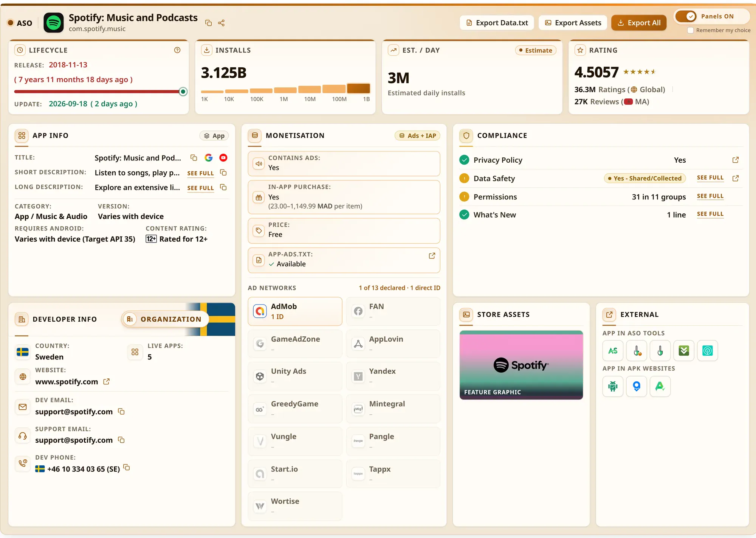Image resolution: width=756 pixels, height=538 pixels.
Task: Click the Export Assets button
Action: (573, 23)
